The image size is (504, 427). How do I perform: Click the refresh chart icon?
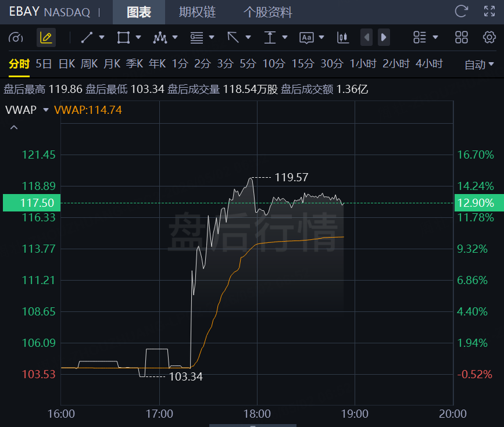pos(461,11)
